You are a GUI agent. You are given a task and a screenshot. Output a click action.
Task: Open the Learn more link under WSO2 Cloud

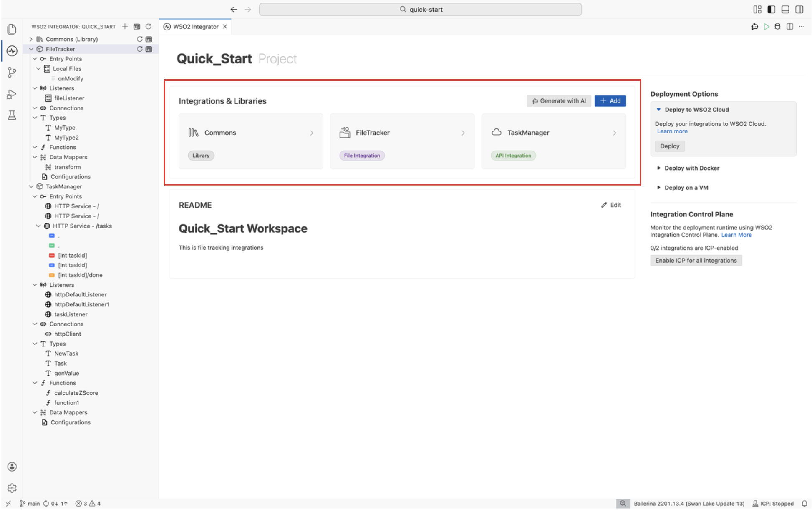[672, 131]
